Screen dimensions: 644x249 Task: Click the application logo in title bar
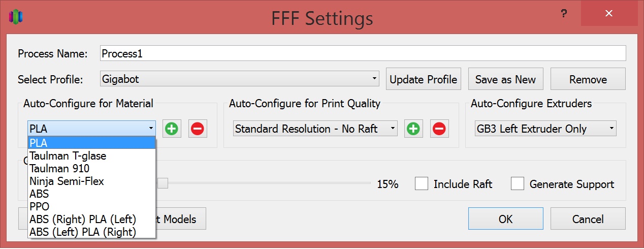[x=16, y=16]
